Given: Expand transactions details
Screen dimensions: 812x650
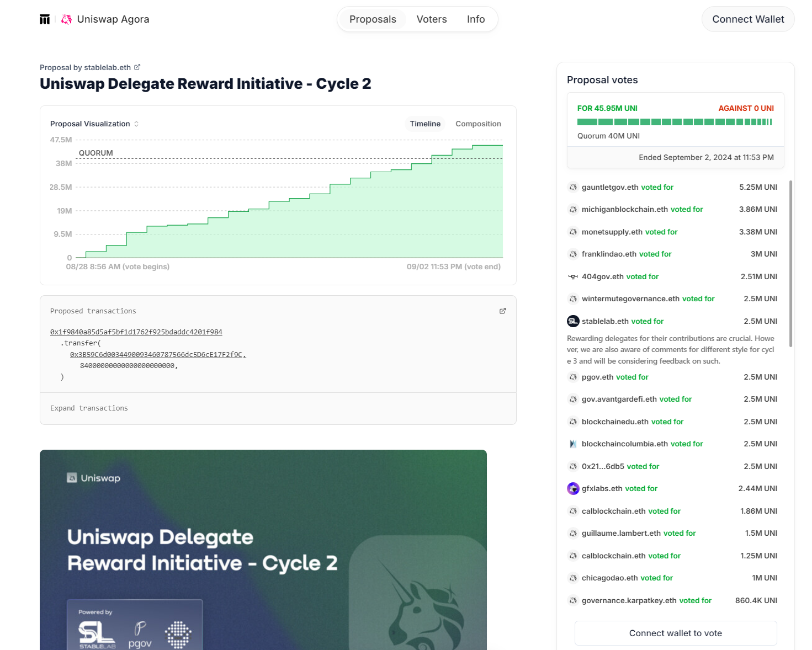Looking at the screenshot, I should tap(89, 408).
